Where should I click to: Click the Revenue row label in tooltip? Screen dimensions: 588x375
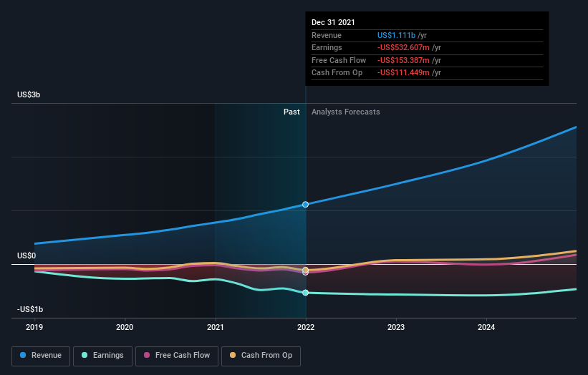(327, 35)
